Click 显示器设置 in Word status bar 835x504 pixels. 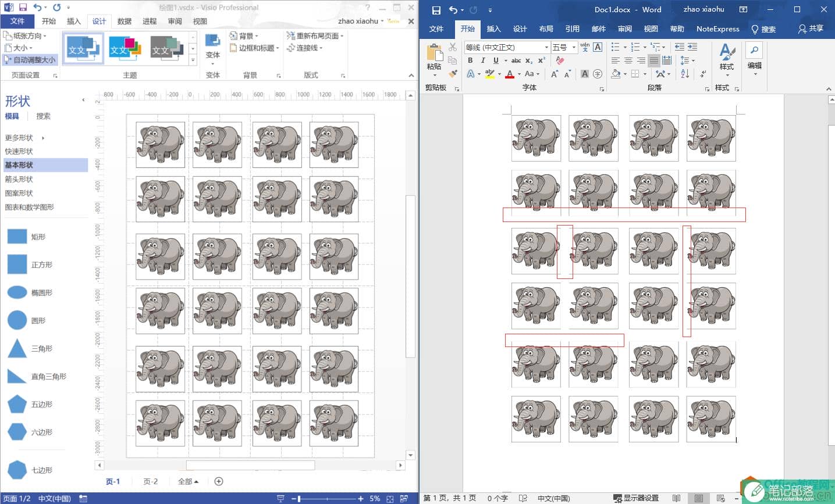coord(635,498)
